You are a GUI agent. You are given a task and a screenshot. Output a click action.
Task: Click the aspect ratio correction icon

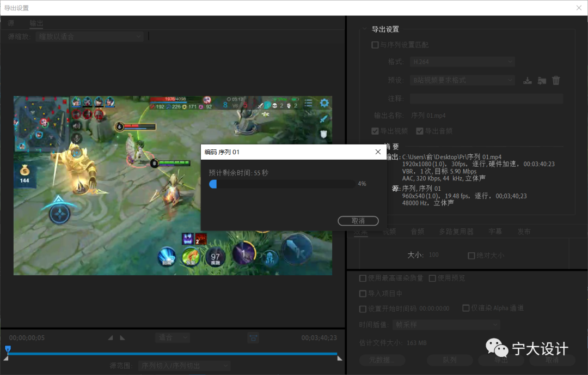tap(253, 338)
